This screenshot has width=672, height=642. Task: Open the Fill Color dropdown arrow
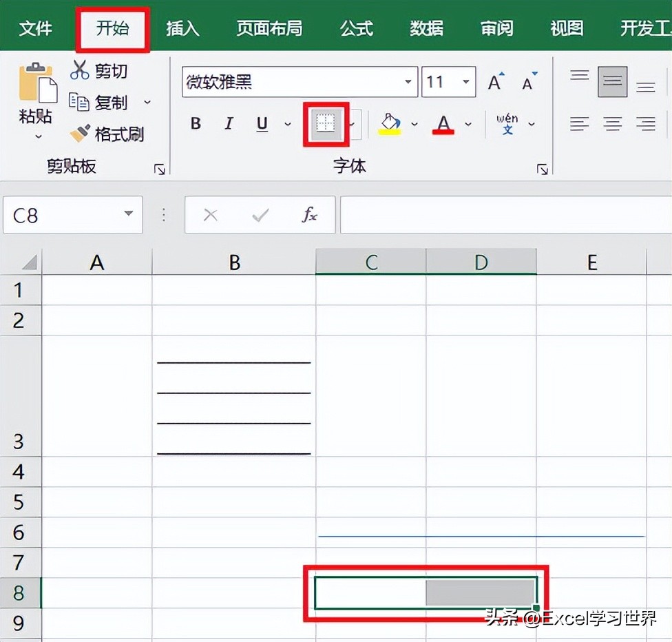414,124
